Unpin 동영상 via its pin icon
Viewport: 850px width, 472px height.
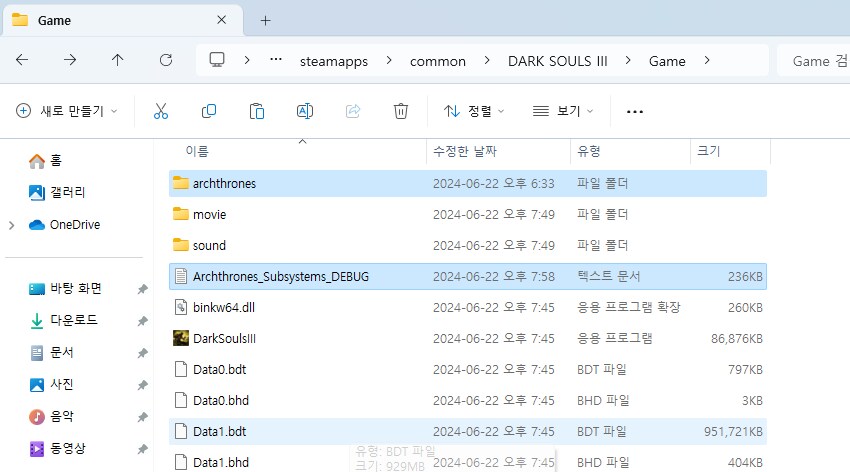click(x=143, y=449)
